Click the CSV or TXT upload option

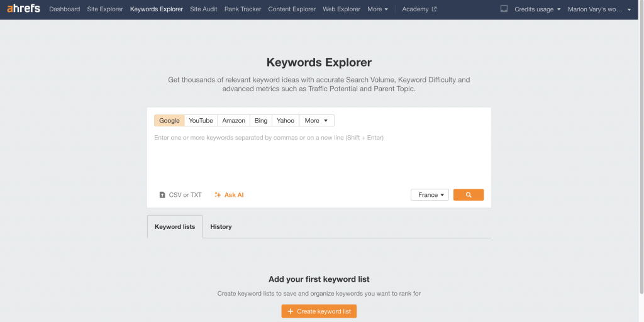coord(180,195)
